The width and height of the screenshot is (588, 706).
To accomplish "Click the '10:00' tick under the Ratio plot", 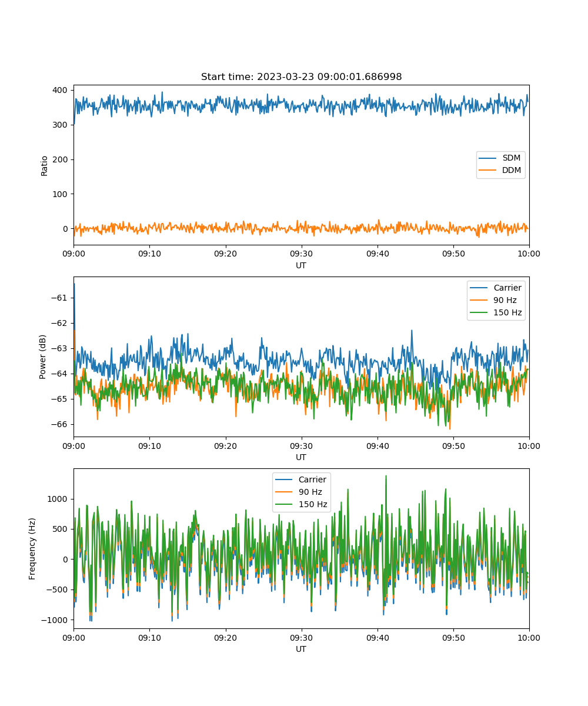I will (x=529, y=254).
